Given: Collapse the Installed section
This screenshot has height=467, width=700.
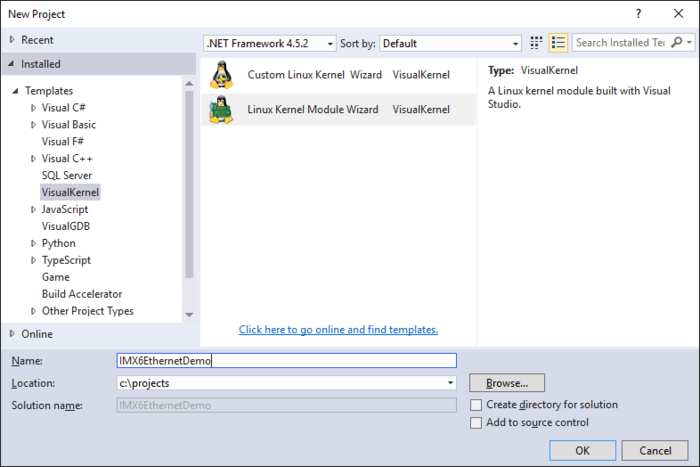Looking at the screenshot, I should (x=11, y=64).
